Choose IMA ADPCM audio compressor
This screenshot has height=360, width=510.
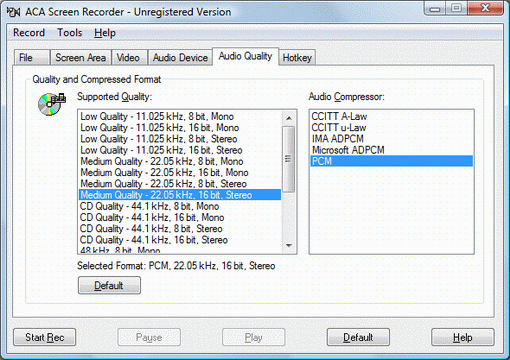pos(392,139)
